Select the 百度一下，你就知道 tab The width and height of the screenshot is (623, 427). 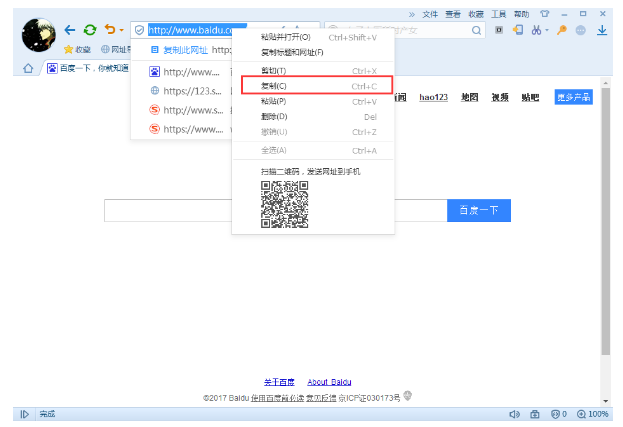coord(88,68)
